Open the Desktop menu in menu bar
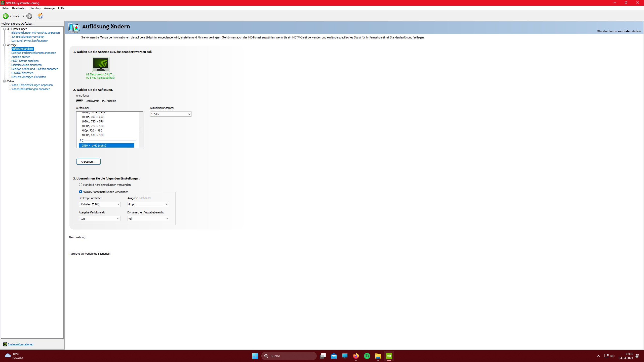 point(35,8)
